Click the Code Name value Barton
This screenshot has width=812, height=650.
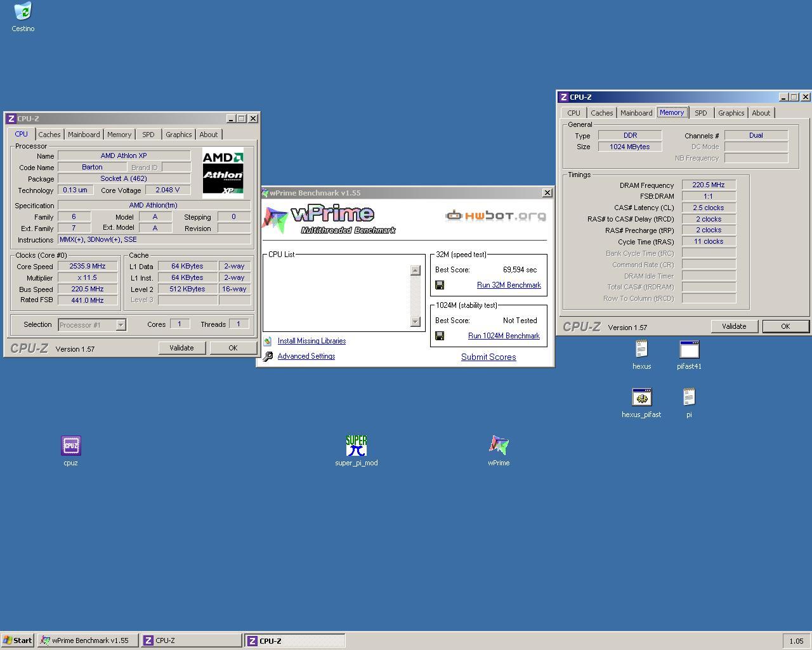92,167
